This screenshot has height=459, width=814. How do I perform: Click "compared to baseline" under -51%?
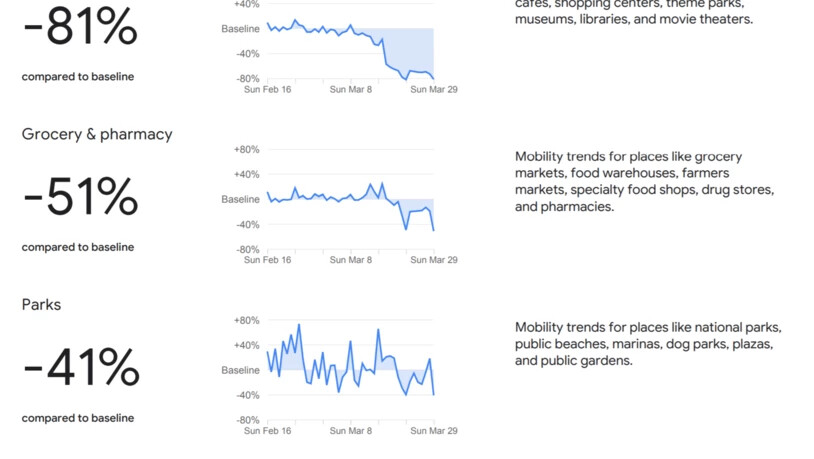(x=78, y=247)
